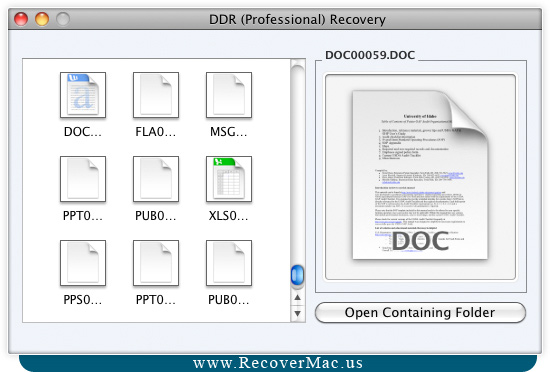Select the FLA0... file icon
The height and width of the screenshot is (372, 550).
click(156, 95)
